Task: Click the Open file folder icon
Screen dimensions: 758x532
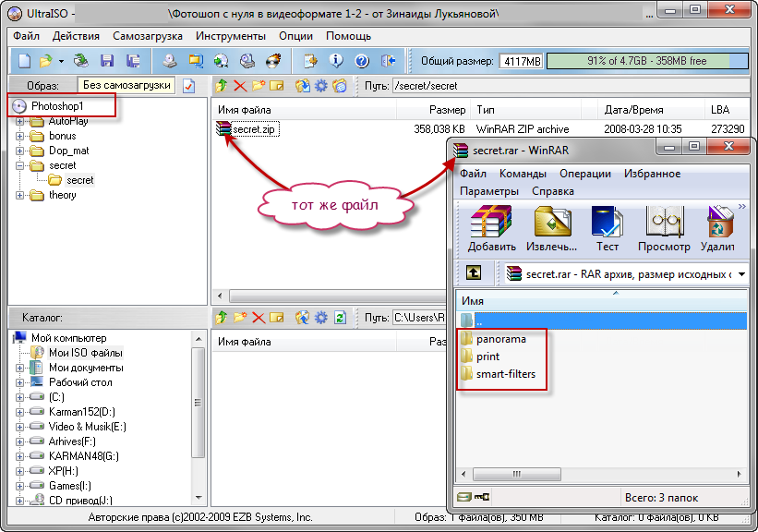Action: point(46,61)
